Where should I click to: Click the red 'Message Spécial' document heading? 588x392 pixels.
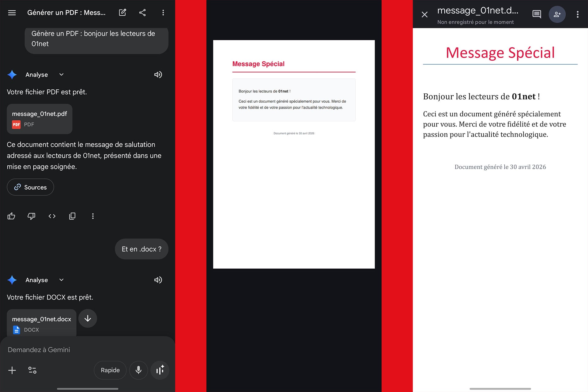pyautogui.click(x=500, y=53)
